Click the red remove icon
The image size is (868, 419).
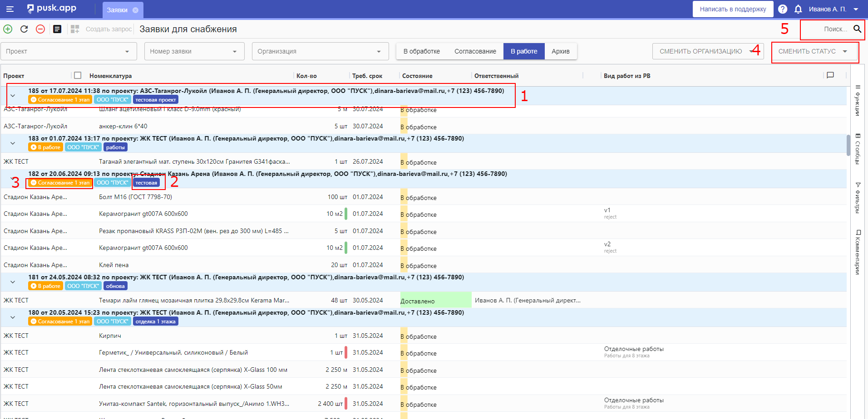coord(40,29)
